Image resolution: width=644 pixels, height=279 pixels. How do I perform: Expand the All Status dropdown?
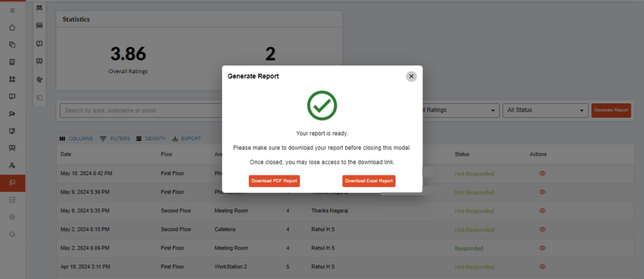545,110
